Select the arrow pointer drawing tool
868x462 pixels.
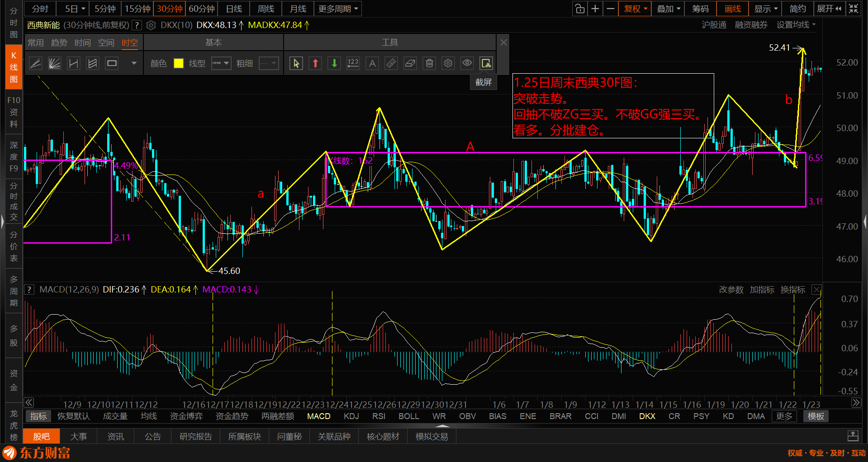[x=296, y=63]
